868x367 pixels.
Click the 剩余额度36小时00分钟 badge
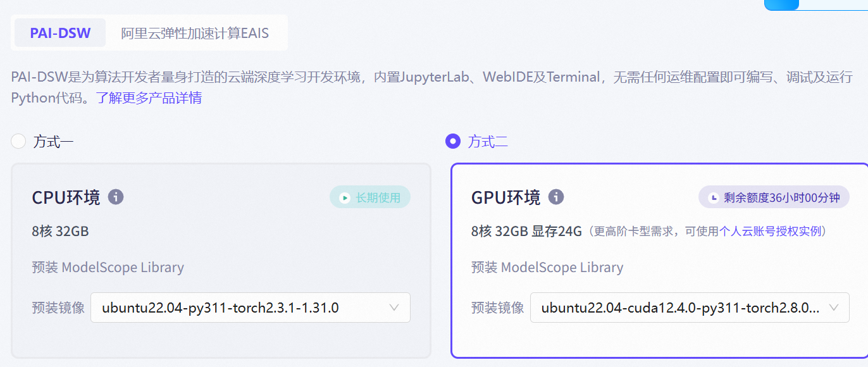(x=774, y=197)
